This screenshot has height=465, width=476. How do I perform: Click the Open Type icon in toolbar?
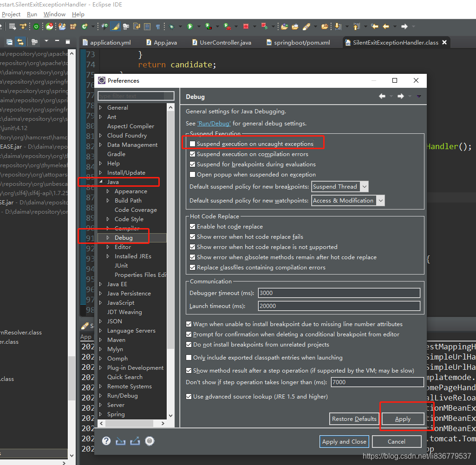[x=285, y=27]
